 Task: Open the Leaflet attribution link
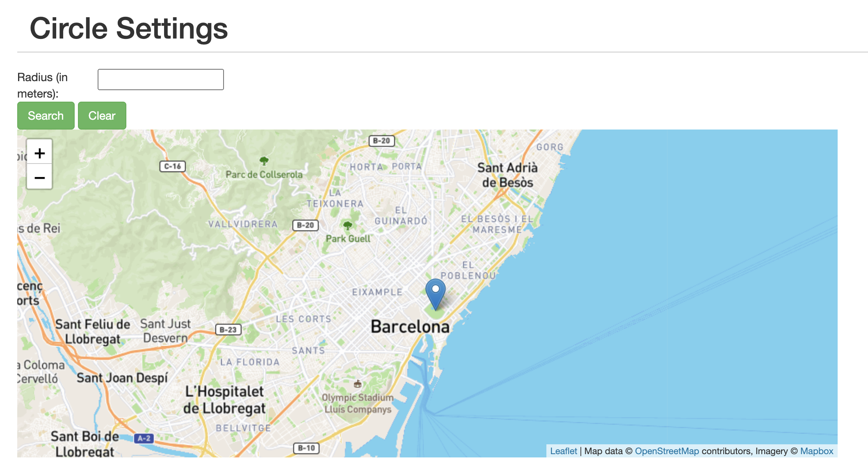click(563, 451)
